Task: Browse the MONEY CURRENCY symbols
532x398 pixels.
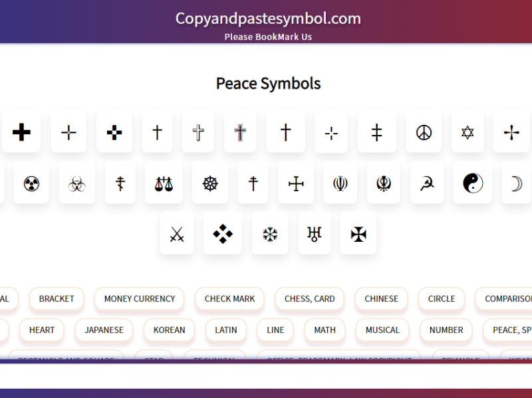Action: pos(139,299)
